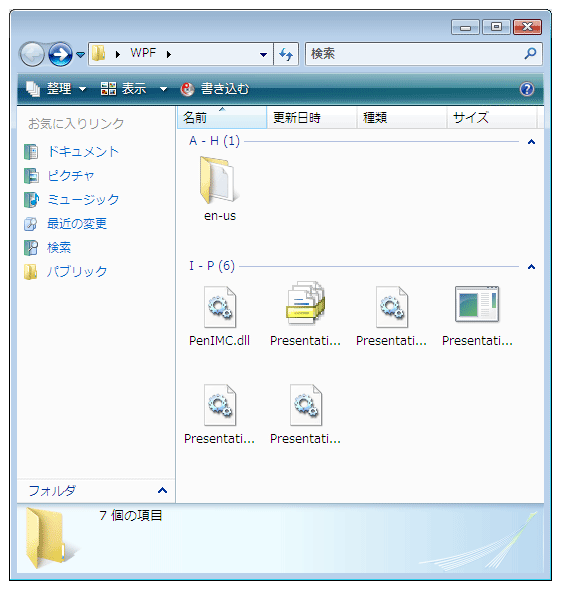This screenshot has height=596, width=561.
Task: Click the ドキュメント sidebar icon
Action: (x=31, y=152)
